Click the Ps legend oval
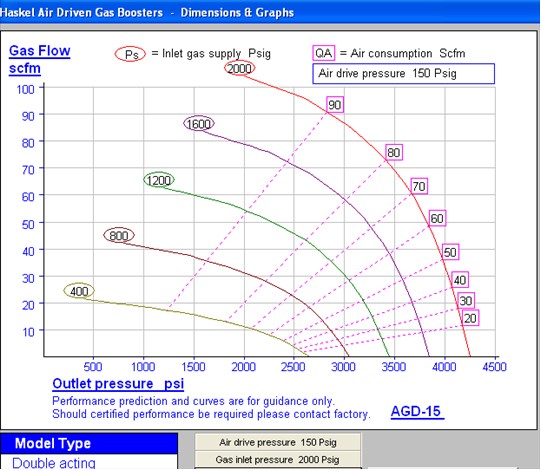541x471 pixels. (130, 54)
